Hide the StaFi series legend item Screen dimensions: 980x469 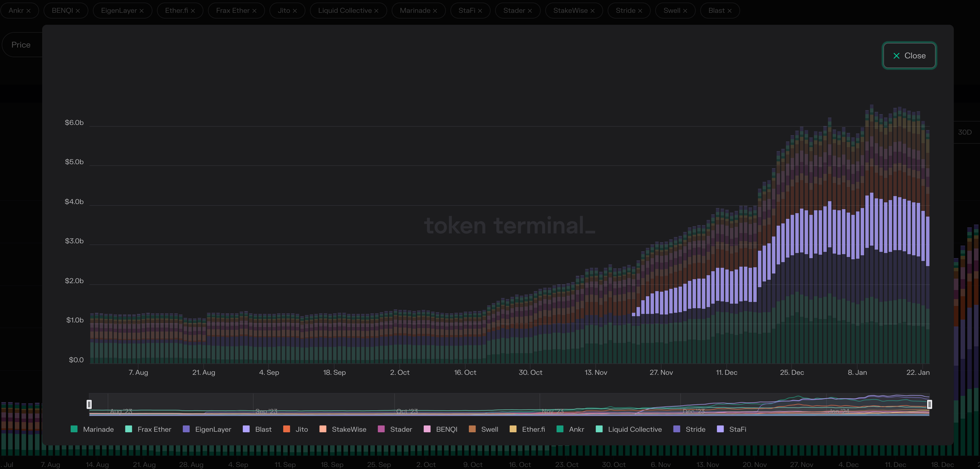[x=737, y=429]
